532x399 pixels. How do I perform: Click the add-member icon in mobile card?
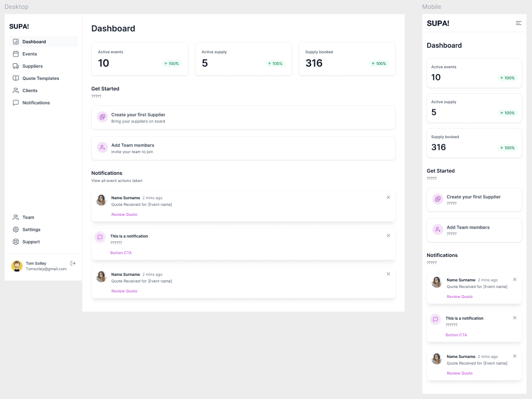tap(438, 230)
